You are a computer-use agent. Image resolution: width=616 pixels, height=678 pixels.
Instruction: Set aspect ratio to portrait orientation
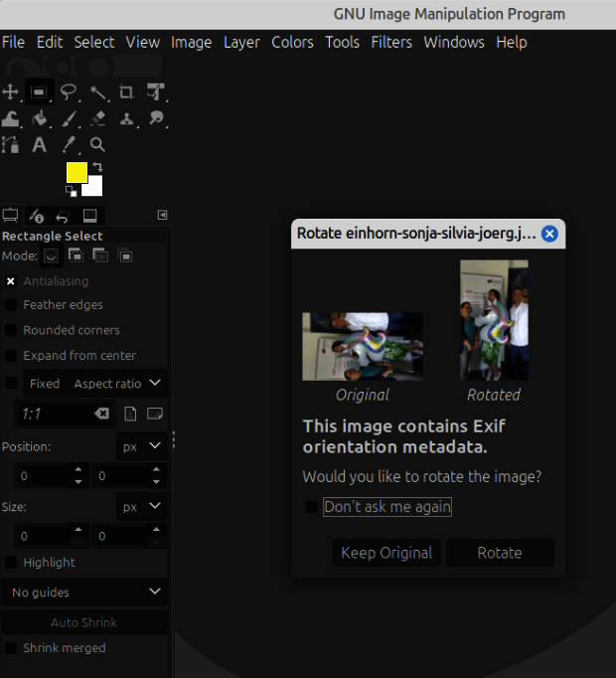pyautogui.click(x=130, y=414)
